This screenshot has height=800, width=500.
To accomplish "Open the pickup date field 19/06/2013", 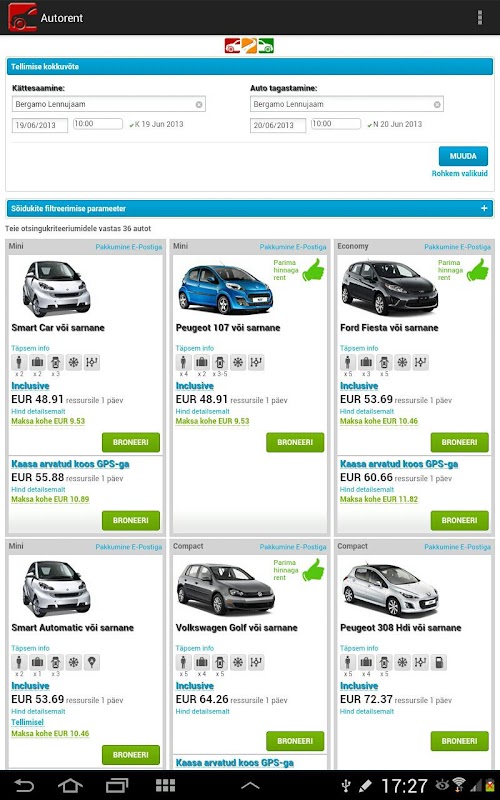I will pyautogui.click(x=40, y=125).
